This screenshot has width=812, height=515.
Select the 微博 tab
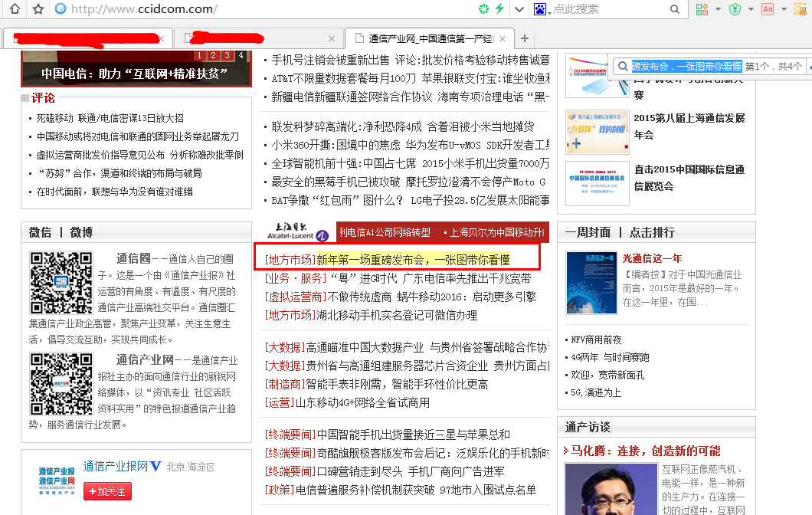point(81,232)
